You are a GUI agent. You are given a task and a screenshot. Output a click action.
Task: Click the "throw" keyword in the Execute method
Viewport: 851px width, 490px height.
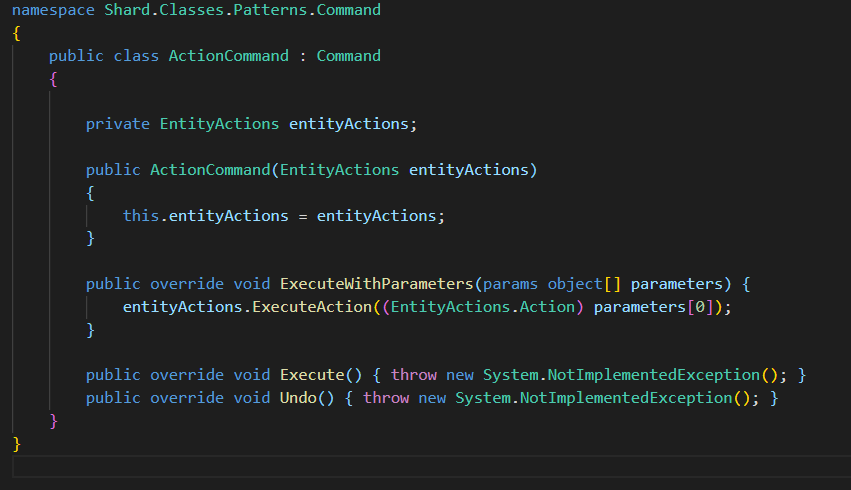tap(413, 375)
